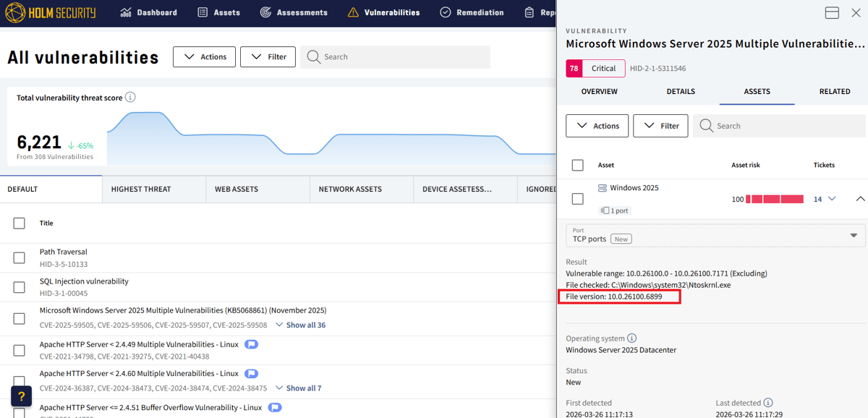
Task: Click the Windows 2025 server asset icon
Action: (x=603, y=188)
